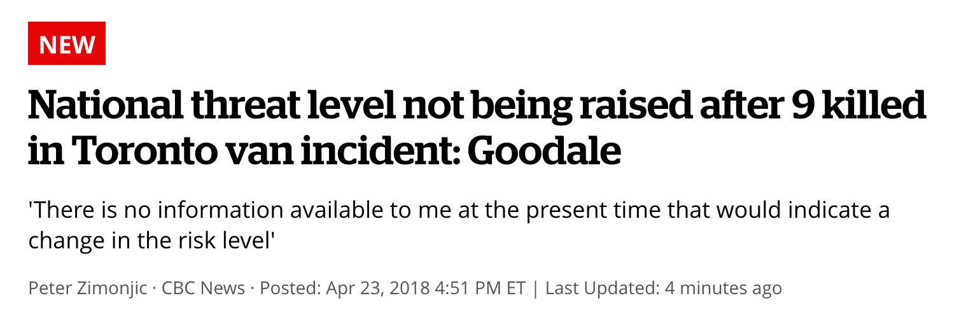
Task: Click the quoted subheadline deck text
Action: (459, 225)
